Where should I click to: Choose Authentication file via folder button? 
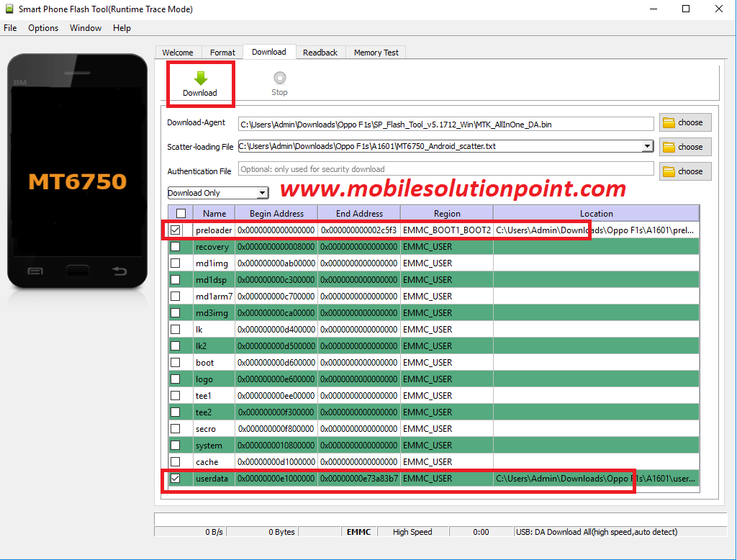685,171
